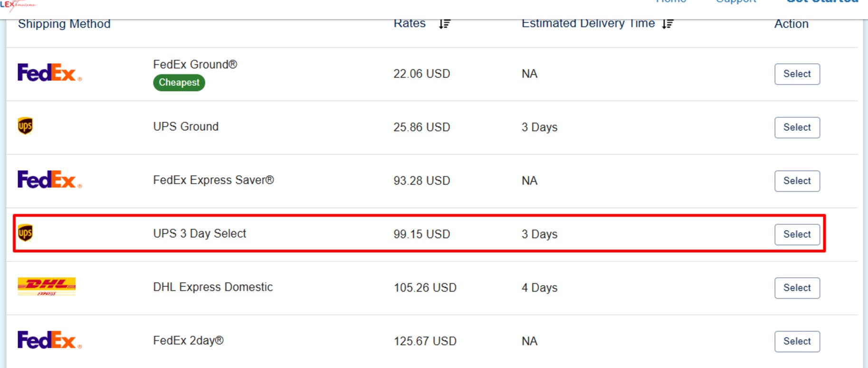The width and height of the screenshot is (868, 368).
Task: Select the highlighted UPS 3 Day Select option
Action: click(797, 234)
